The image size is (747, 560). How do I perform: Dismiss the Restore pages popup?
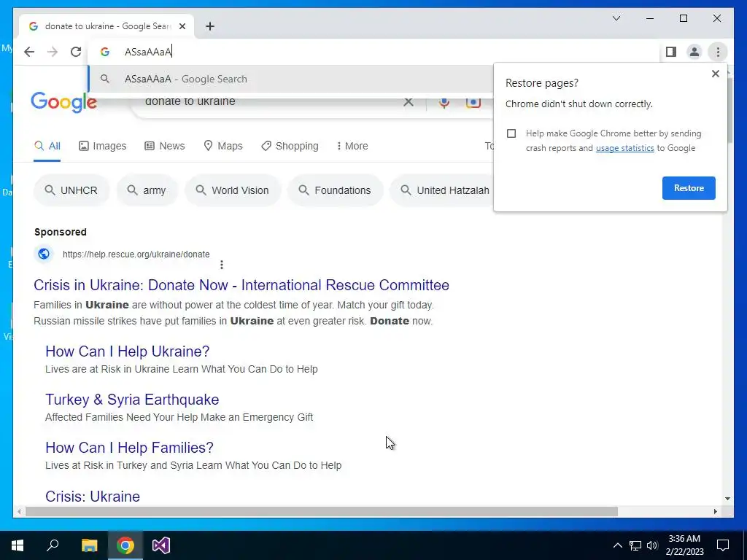click(x=715, y=74)
